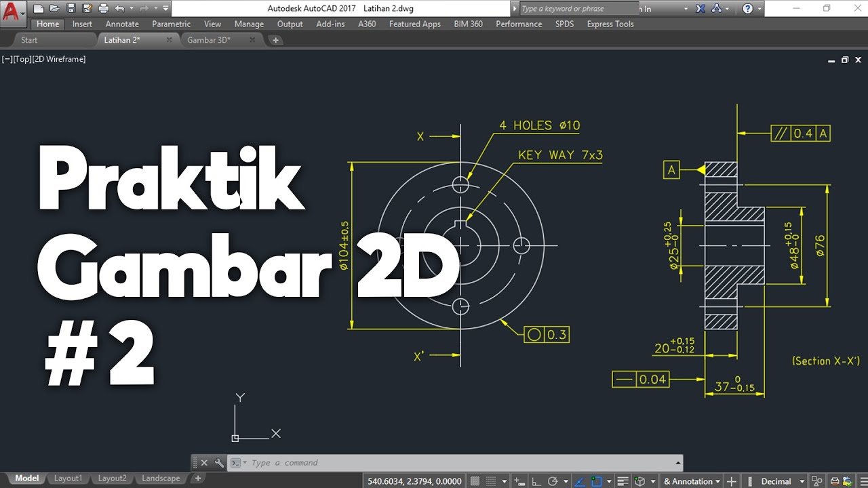Expand the Customize Quick Access Toolbar dropdown
The width and height of the screenshot is (868, 488).
165,9
